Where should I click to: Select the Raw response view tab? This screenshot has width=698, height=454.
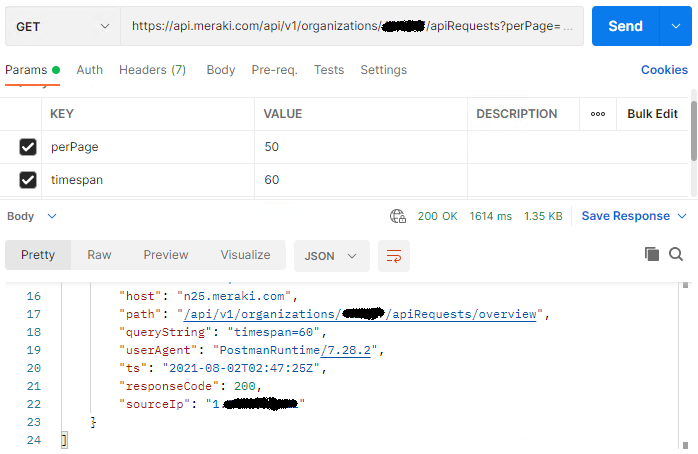tap(99, 255)
